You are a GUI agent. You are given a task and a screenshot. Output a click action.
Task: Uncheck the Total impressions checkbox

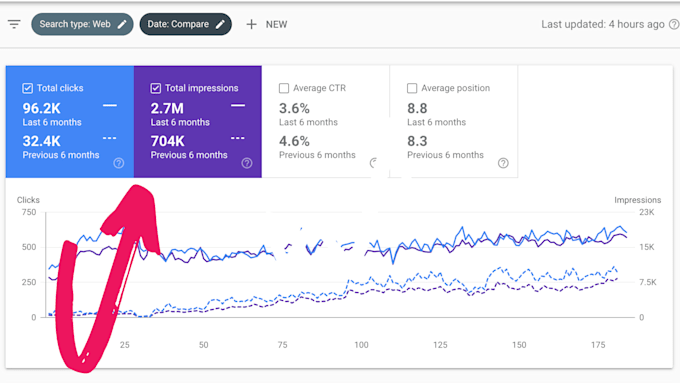[156, 88]
